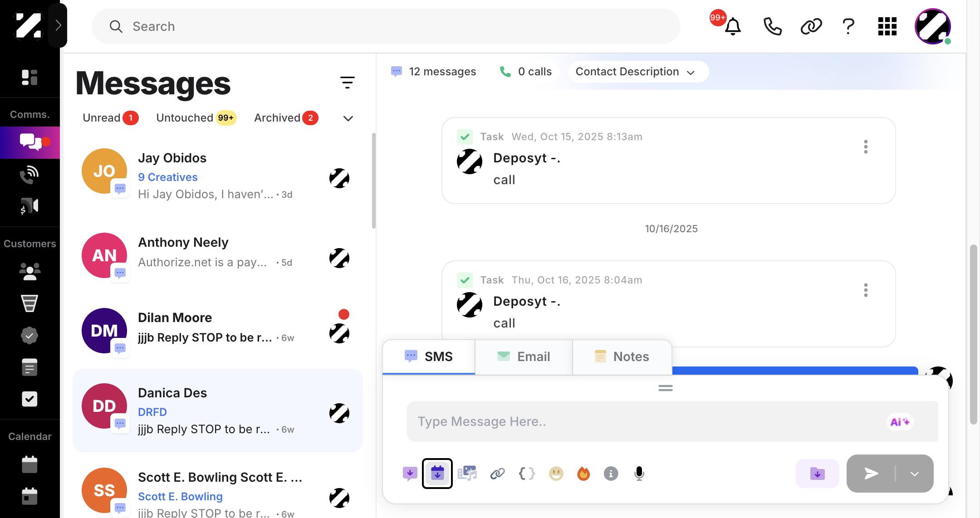Open the emoji picker
The image size is (980, 518).
[x=556, y=474]
